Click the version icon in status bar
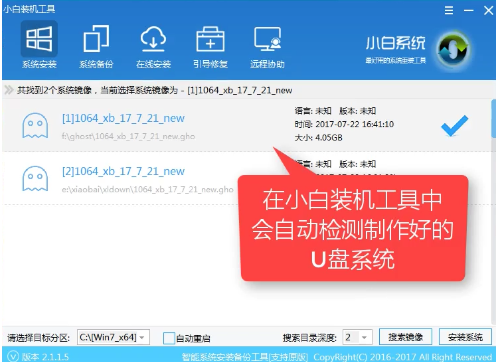 (x=13, y=356)
